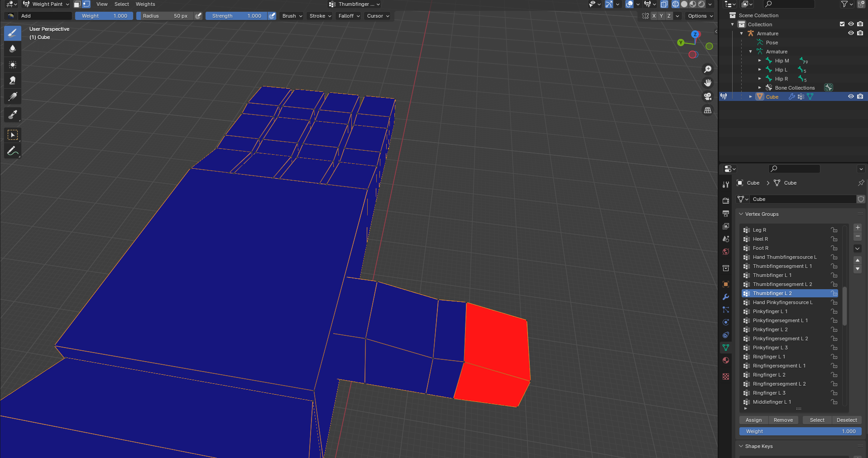
Task: Toggle Cube visibility eye in outliner
Action: 851,96
